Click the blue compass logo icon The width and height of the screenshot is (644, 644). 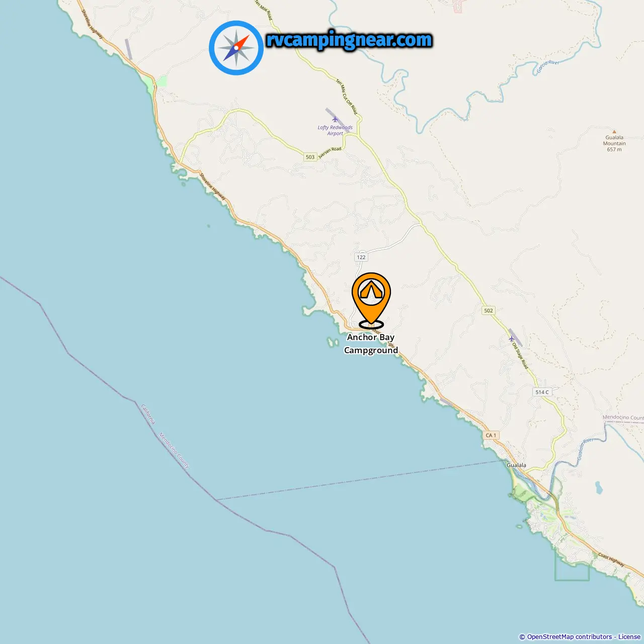(x=236, y=48)
